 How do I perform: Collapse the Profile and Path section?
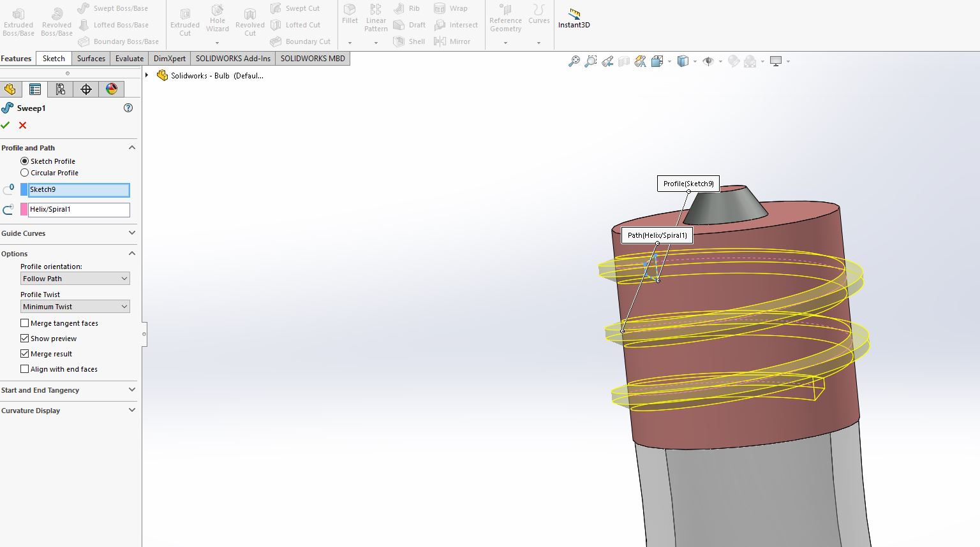tap(131, 147)
